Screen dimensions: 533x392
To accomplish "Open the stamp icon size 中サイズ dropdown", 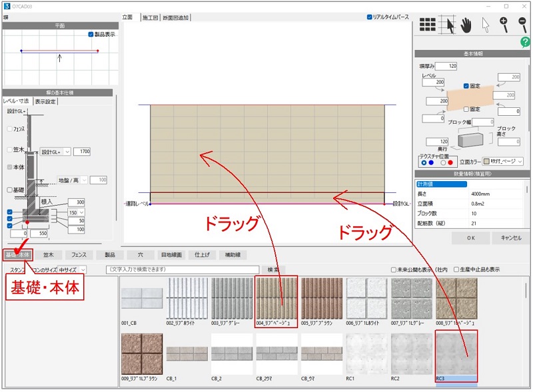I will coord(72,270).
